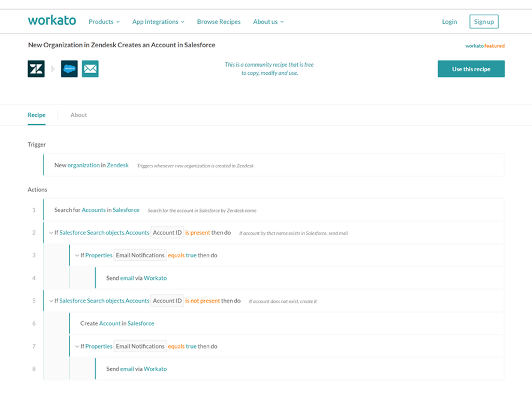The width and height of the screenshot is (532, 399).
Task: Open the App Integrations dropdown
Action: tap(158, 22)
